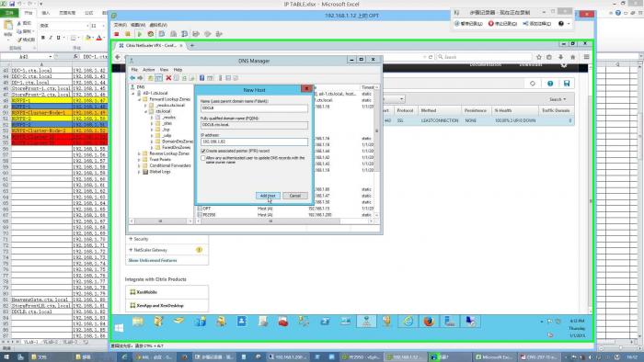
Task: Click Excel Save icon in quick access toolbar
Action: tap(12, 4)
